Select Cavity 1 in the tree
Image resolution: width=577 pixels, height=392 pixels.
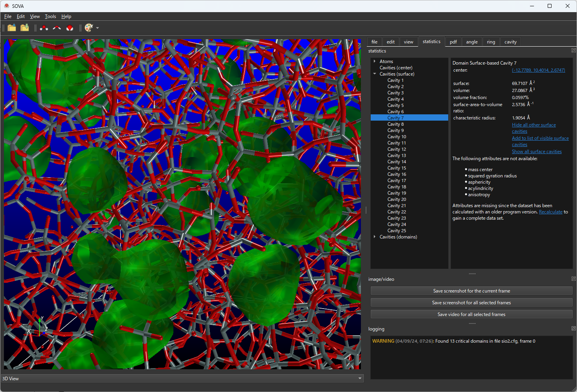pos(395,80)
